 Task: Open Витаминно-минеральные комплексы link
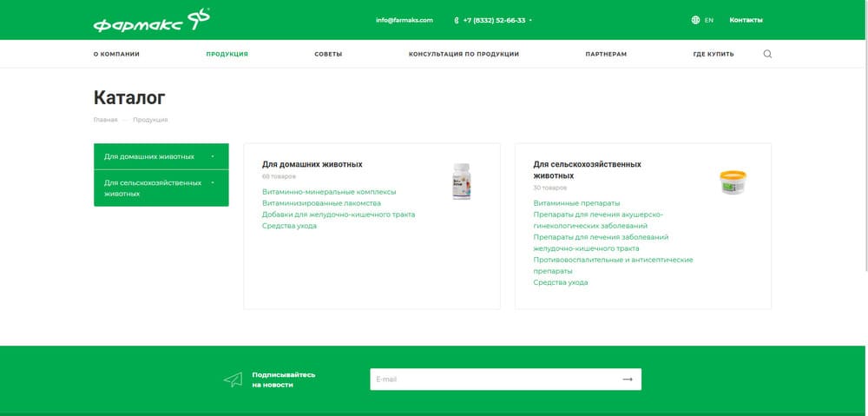[329, 191]
